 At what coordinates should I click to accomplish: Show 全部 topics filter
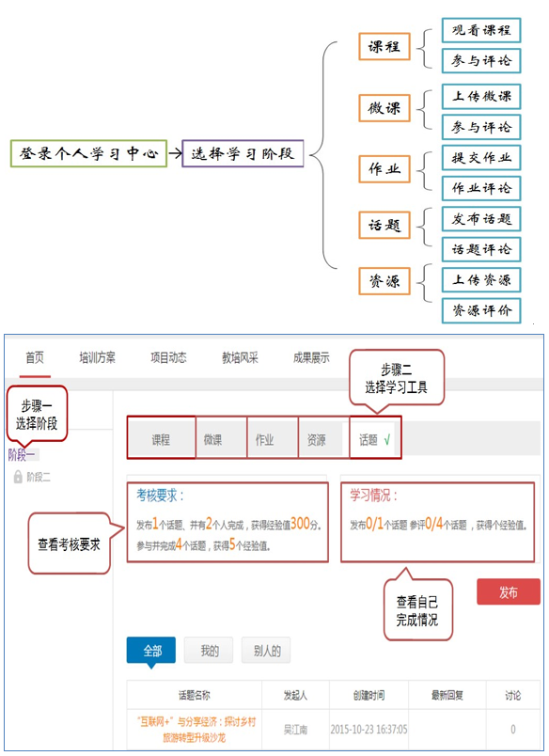[x=151, y=651]
